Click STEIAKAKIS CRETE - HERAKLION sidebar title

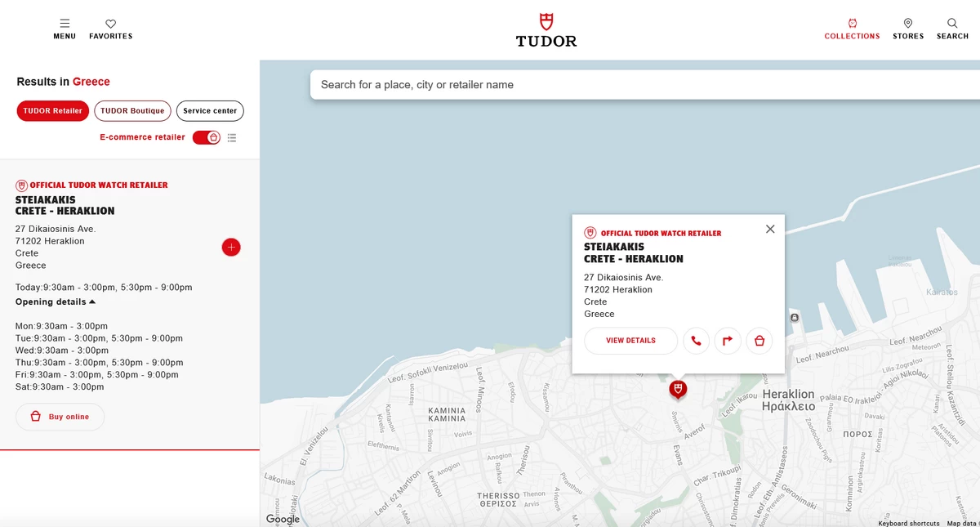tap(65, 205)
